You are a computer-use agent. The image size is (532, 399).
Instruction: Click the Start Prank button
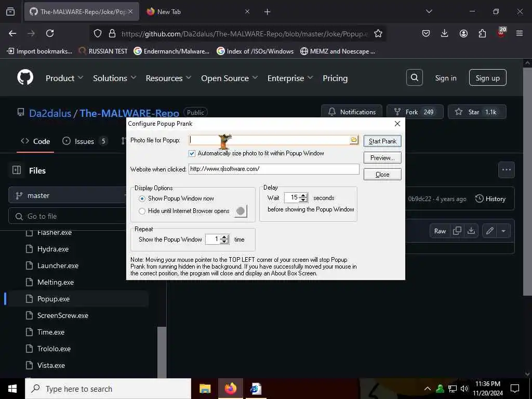[382, 141]
